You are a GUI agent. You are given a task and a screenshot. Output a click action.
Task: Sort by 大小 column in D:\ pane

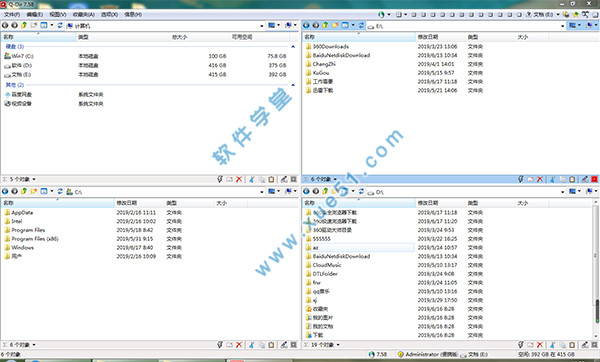pos(523,203)
